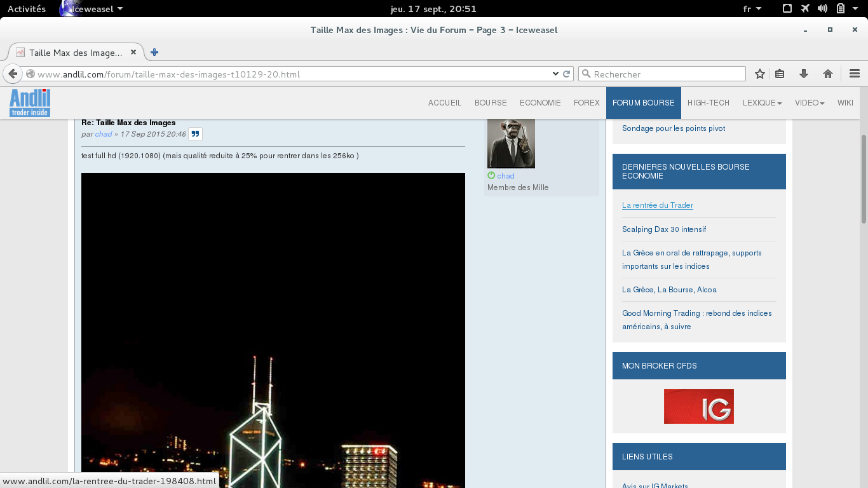Click chad author link in post header
Screen dimensions: 868x488
104,134
